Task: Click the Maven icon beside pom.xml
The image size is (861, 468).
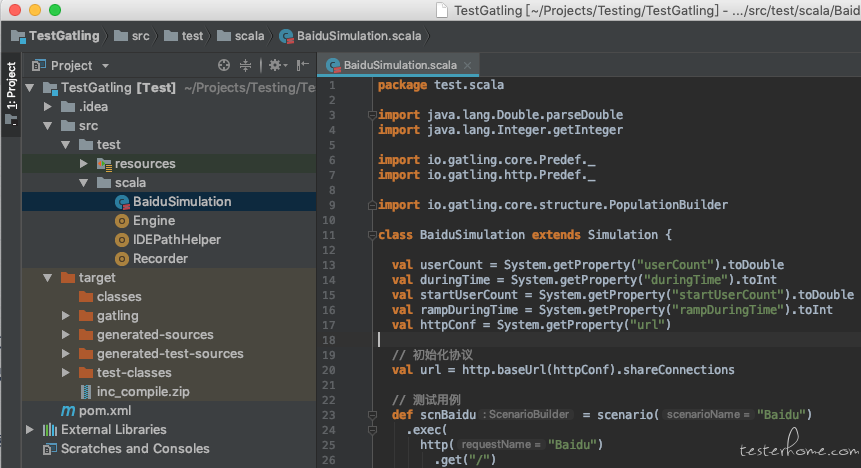Action: (x=68, y=411)
